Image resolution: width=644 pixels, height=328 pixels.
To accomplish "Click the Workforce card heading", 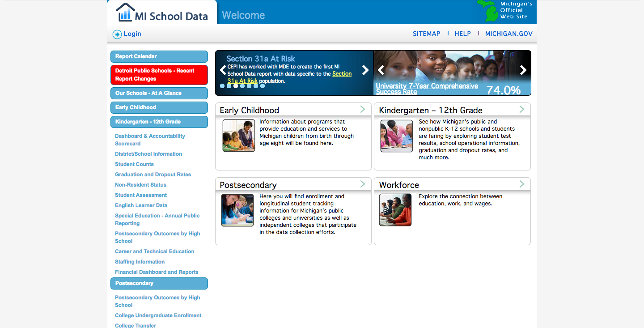I will point(399,185).
